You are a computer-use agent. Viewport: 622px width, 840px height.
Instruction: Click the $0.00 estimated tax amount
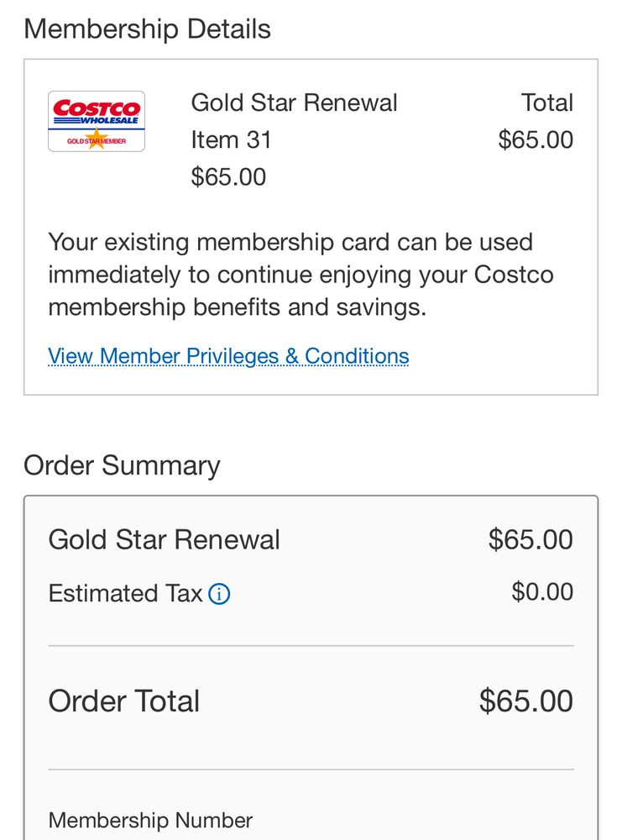[x=542, y=592]
